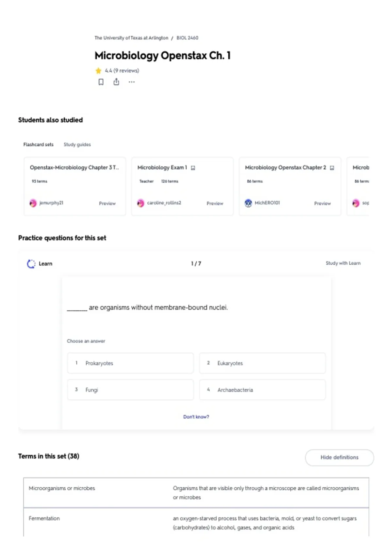Click the Don't know? link

196,417
